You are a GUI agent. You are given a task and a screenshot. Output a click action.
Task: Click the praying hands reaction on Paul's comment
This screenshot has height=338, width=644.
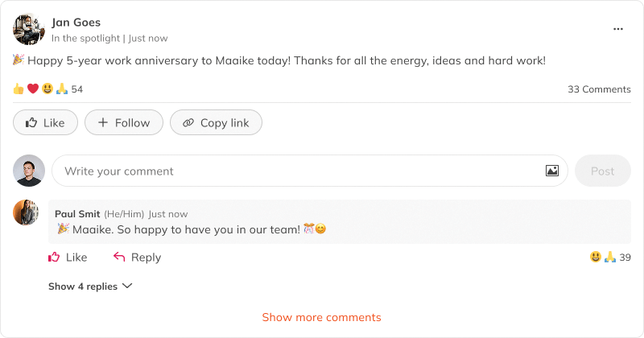click(610, 258)
